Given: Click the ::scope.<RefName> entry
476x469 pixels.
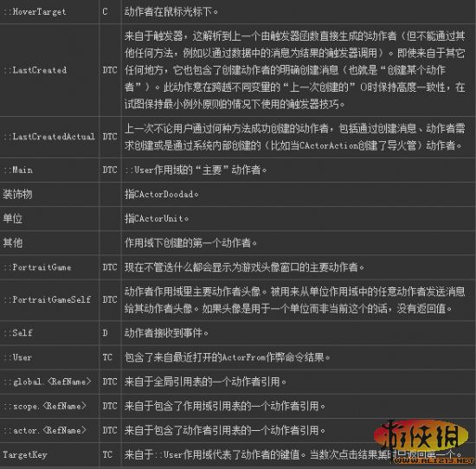Looking at the screenshot, I should coord(45,406).
